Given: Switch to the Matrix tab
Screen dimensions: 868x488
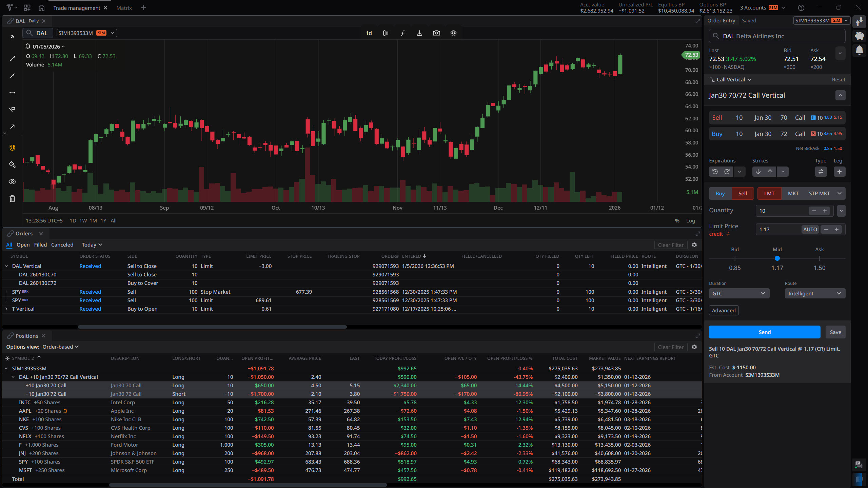Looking at the screenshot, I should point(124,8).
